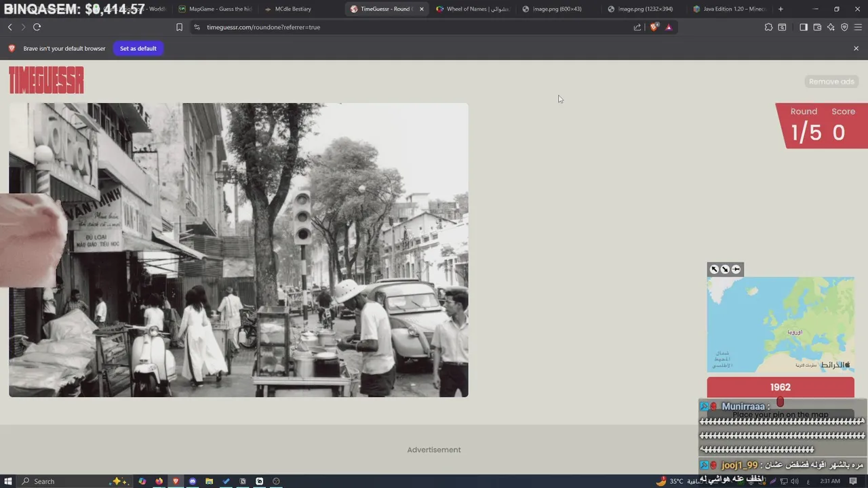Open Copilot from the taskbar
Screen dimensions: 868x488
click(142, 481)
